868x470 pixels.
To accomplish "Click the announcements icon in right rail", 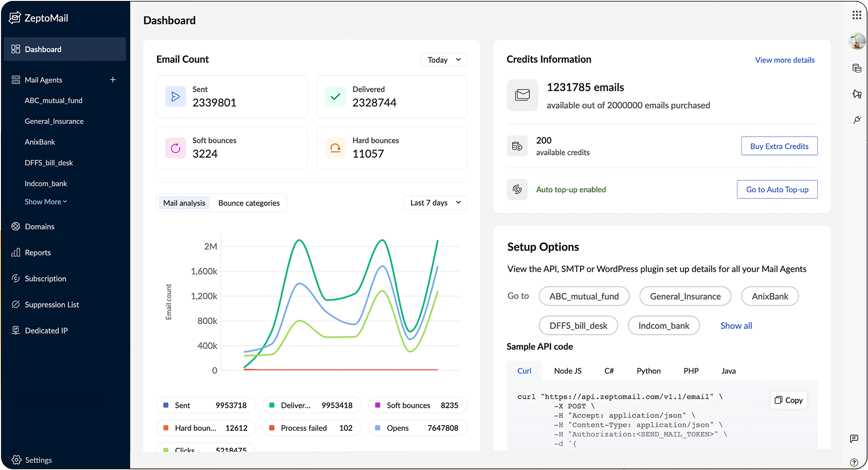I will coord(857,94).
